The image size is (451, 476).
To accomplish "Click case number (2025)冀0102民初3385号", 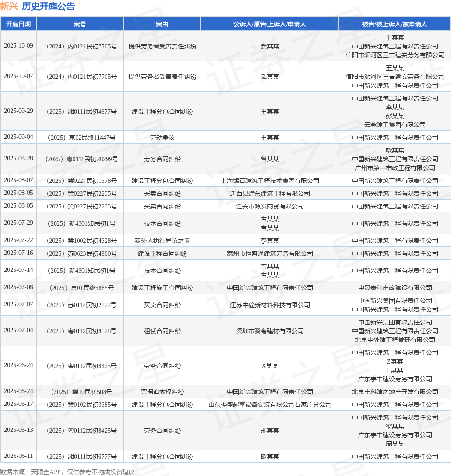I will [81, 405].
